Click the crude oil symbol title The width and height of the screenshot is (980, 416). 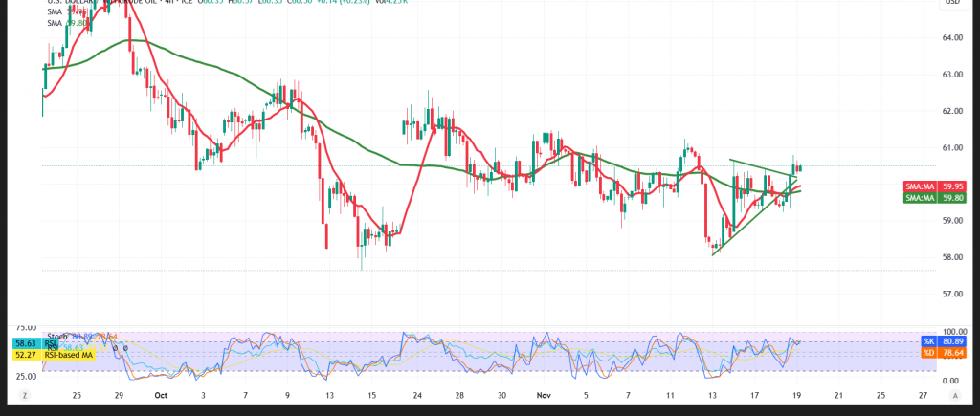[144, 3]
